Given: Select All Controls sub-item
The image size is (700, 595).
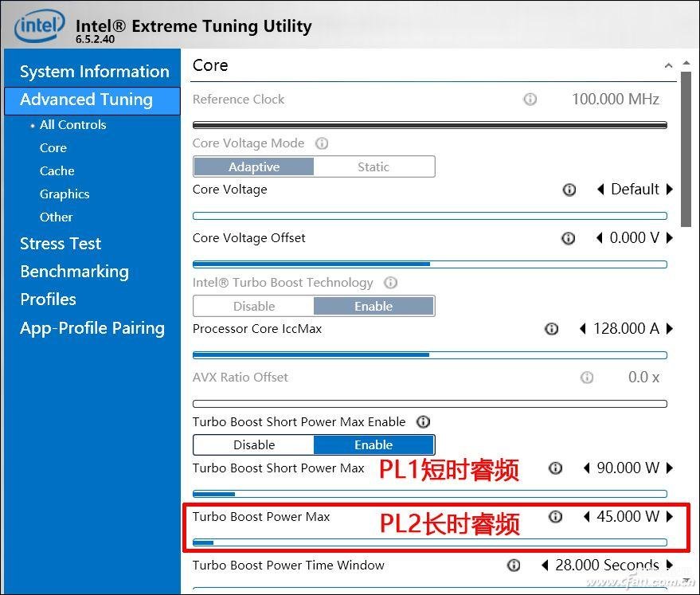Looking at the screenshot, I should pos(72,125).
